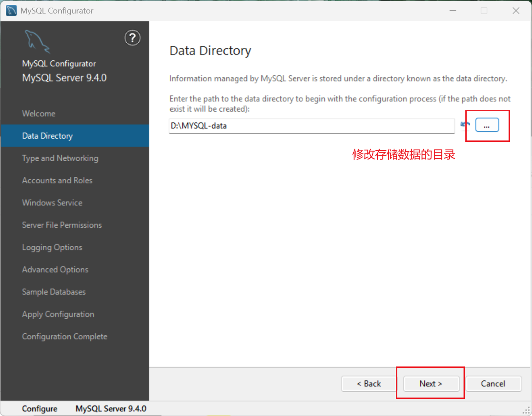Viewport: 532px width, 416px height.
Task: Click the Next > button
Action: pos(431,384)
